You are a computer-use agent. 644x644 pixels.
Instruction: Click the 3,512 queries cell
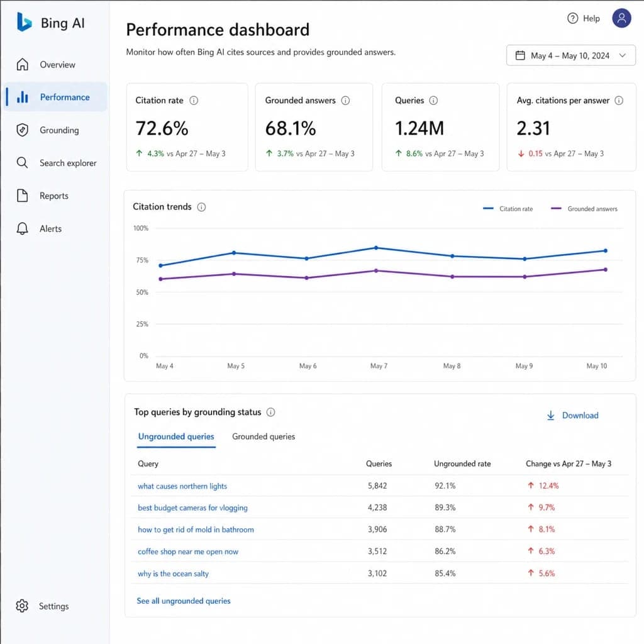(377, 551)
